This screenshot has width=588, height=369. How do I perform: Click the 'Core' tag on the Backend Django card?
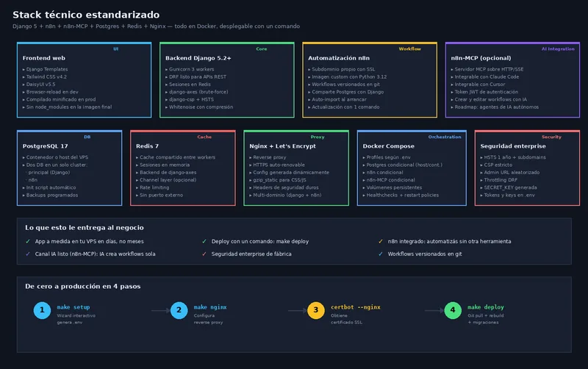(x=262, y=49)
